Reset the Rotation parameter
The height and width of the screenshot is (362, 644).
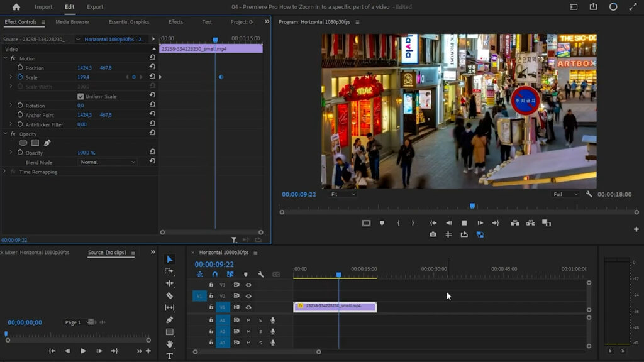coord(152,105)
